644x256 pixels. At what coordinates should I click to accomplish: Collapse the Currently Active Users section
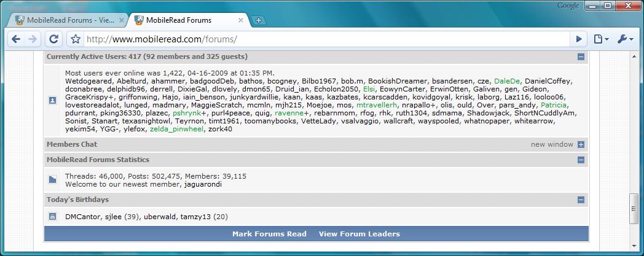pos(581,57)
